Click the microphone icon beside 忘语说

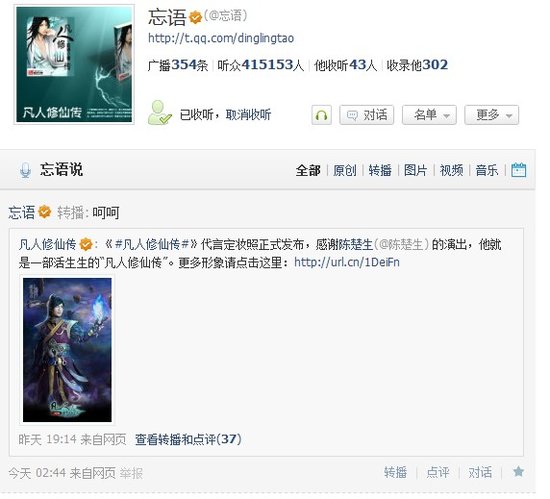point(25,170)
